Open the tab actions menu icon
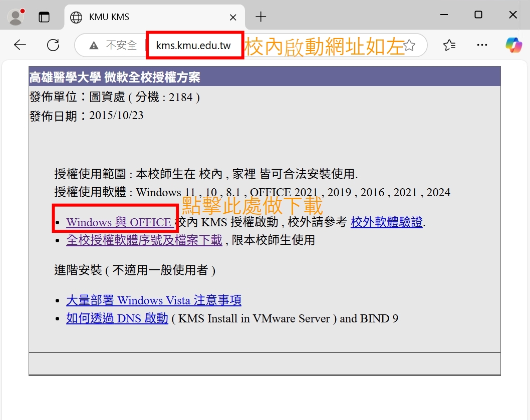Screen dimensions: 530x420 point(44,17)
